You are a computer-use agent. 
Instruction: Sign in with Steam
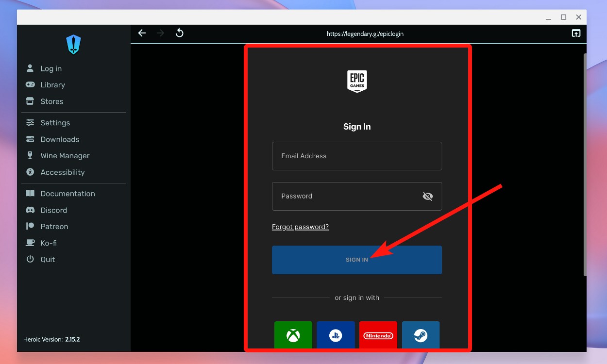pyautogui.click(x=421, y=335)
